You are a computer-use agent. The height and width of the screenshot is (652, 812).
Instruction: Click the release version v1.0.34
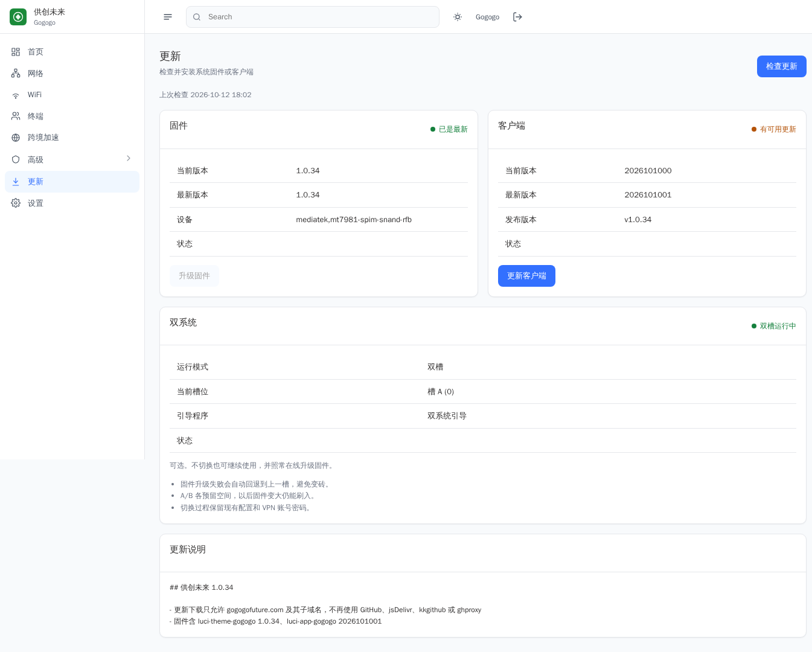point(638,220)
